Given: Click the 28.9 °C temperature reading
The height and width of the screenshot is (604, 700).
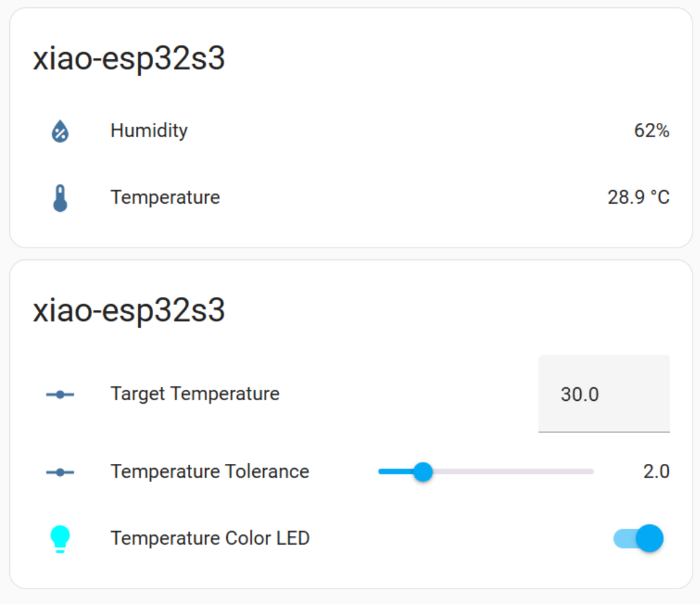Looking at the screenshot, I should click(638, 197).
